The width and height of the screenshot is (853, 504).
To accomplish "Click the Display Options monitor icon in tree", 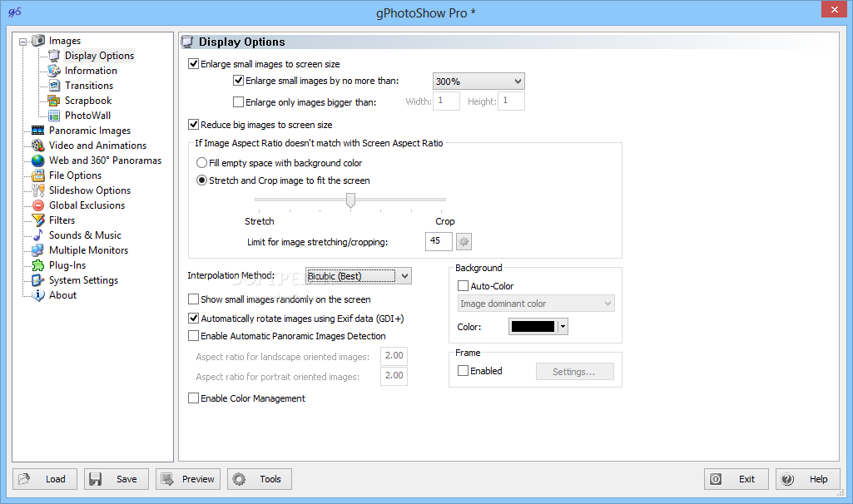I will [54, 56].
